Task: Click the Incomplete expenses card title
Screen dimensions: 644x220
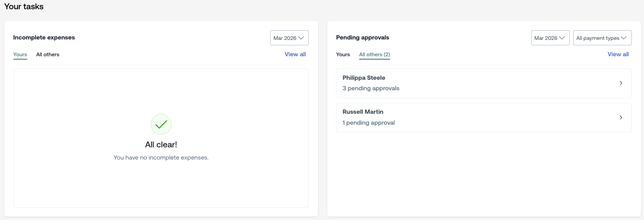Action: click(x=44, y=37)
